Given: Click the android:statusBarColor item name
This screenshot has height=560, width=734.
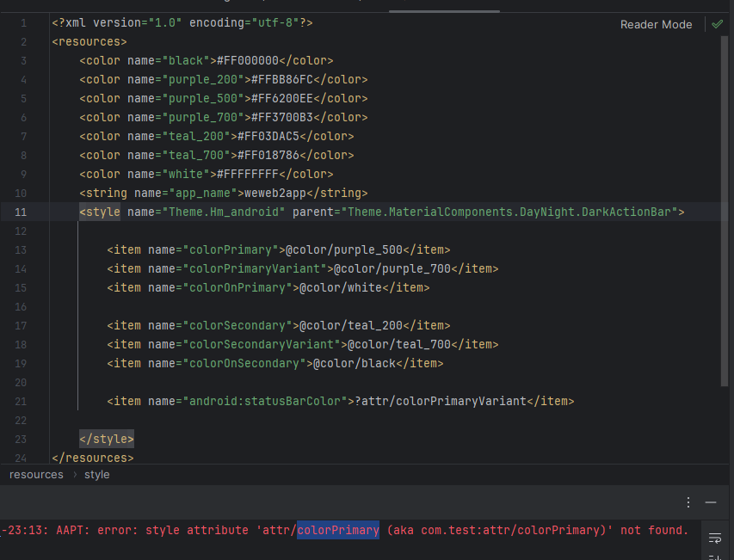Looking at the screenshot, I should (262, 401).
